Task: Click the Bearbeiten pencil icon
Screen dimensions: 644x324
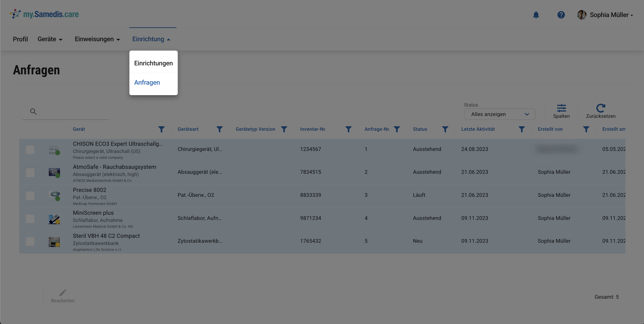Action: click(x=63, y=293)
